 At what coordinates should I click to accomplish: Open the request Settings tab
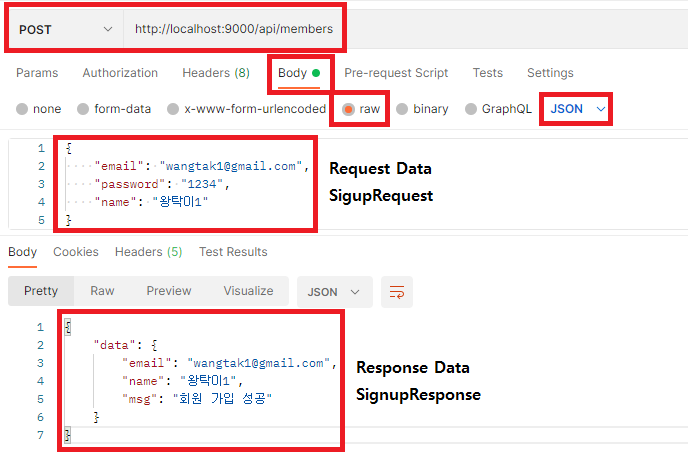tap(550, 73)
